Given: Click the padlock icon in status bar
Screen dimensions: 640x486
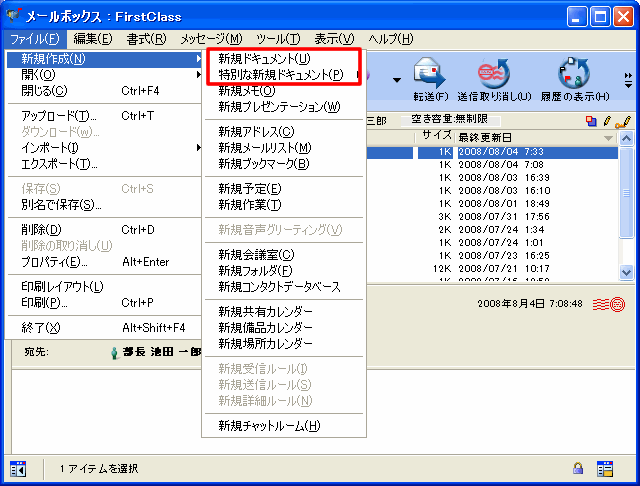Looking at the screenshot, I should pos(578,468).
